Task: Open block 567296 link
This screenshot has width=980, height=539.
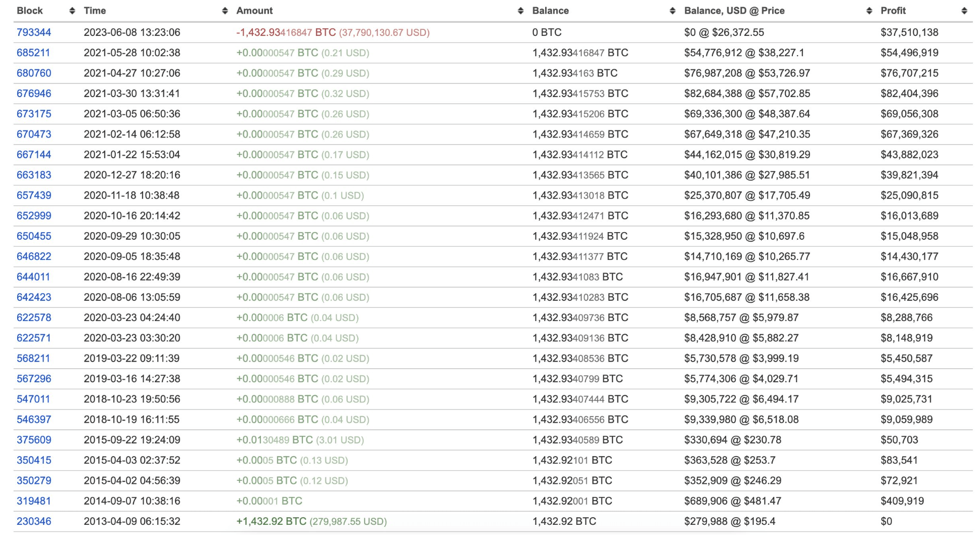Action: 34,379
